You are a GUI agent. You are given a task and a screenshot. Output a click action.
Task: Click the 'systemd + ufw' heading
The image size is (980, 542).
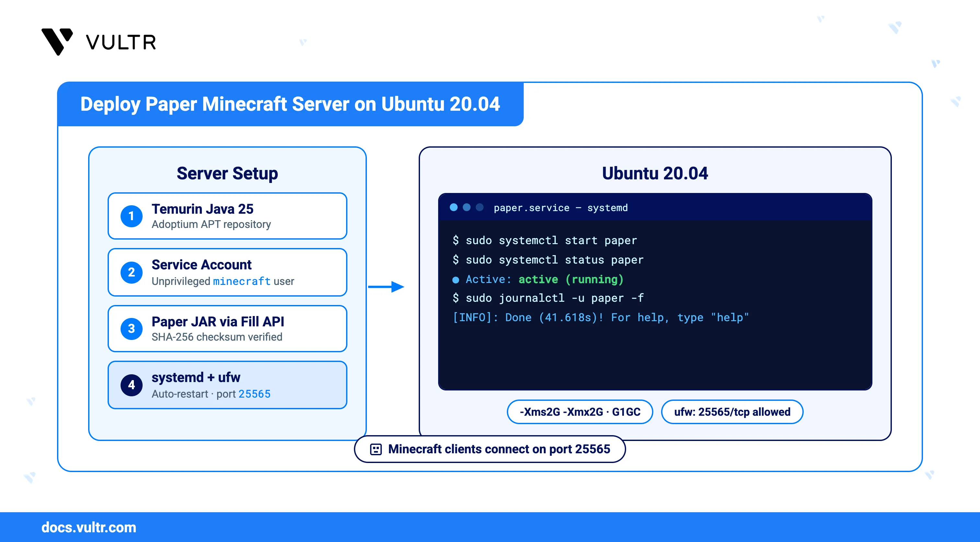coord(196,377)
